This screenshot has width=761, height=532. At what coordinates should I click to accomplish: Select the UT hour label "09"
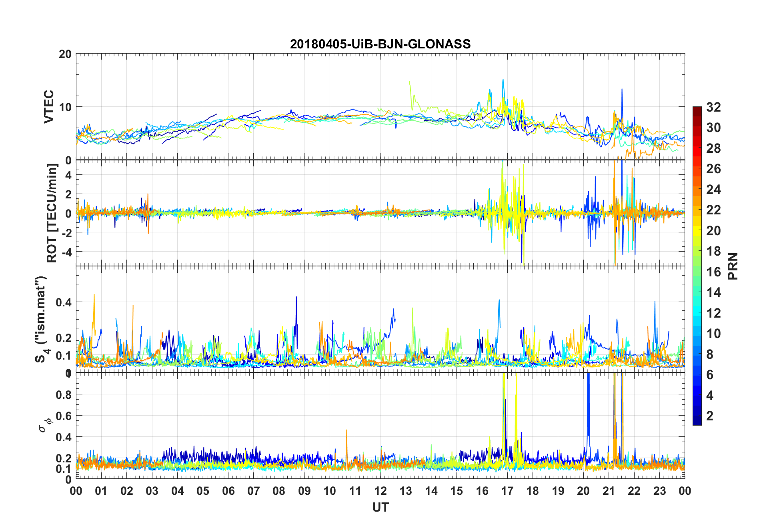pos(304,491)
